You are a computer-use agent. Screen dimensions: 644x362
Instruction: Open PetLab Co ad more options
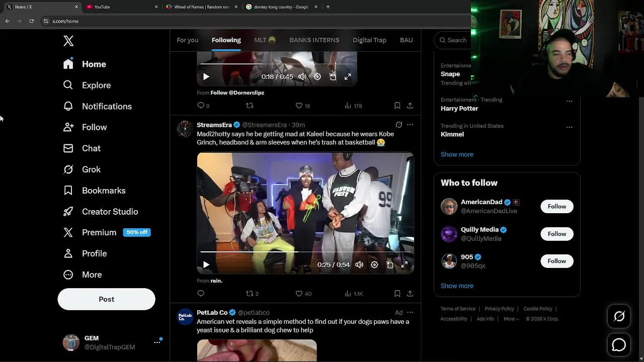click(410, 313)
